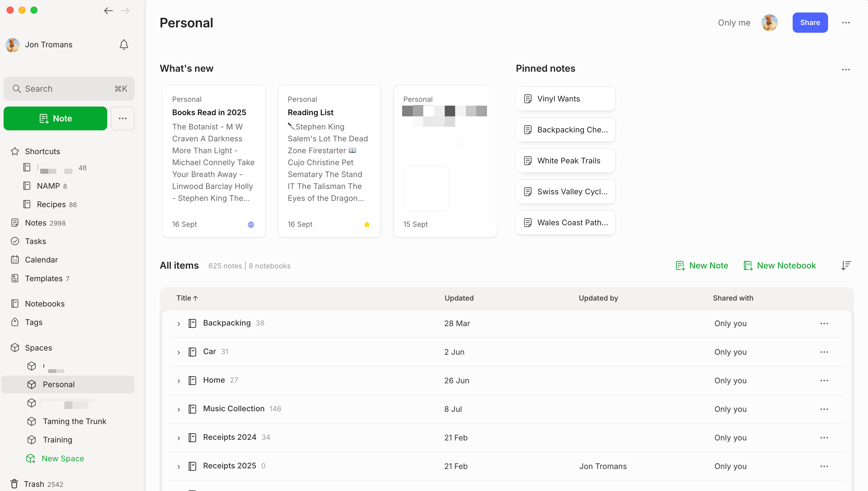The width and height of the screenshot is (868, 491).
Task: Expand the Backpacking notebook row
Action: tap(178, 324)
